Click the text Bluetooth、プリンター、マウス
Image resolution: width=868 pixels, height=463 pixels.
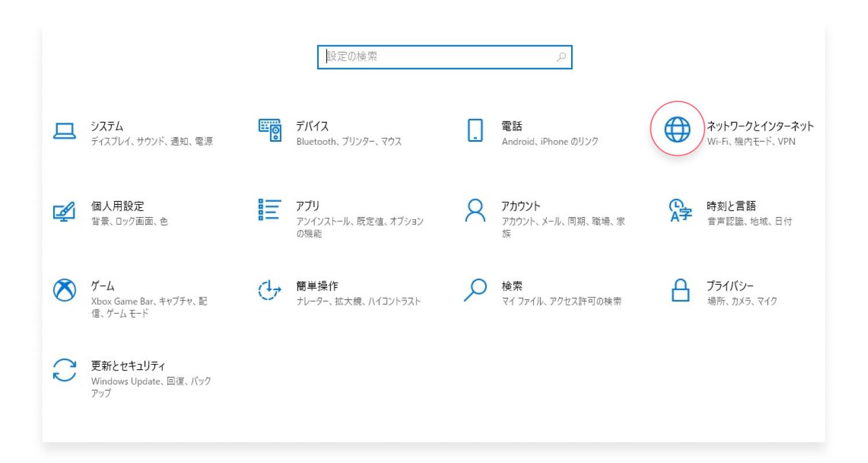pyautogui.click(x=349, y=141)
